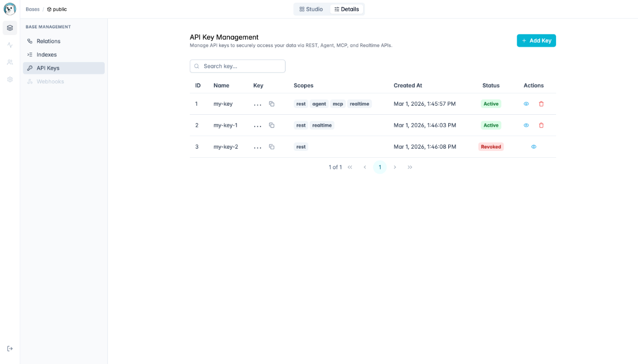
Task: Click the search key input field
Action: click(237, 65)
